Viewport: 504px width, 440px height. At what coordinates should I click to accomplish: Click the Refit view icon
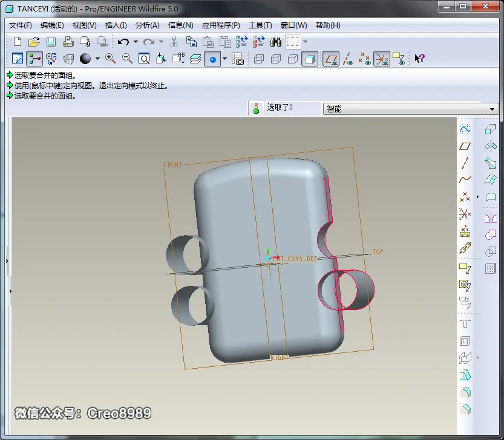click(143, 59)
